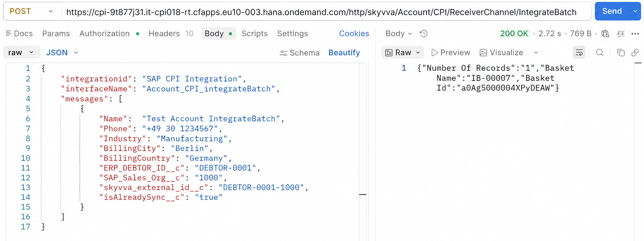Switch to the Docs tab
This screenshot has height=241, width=644.
pyautogui.click(x=19, y=34)
